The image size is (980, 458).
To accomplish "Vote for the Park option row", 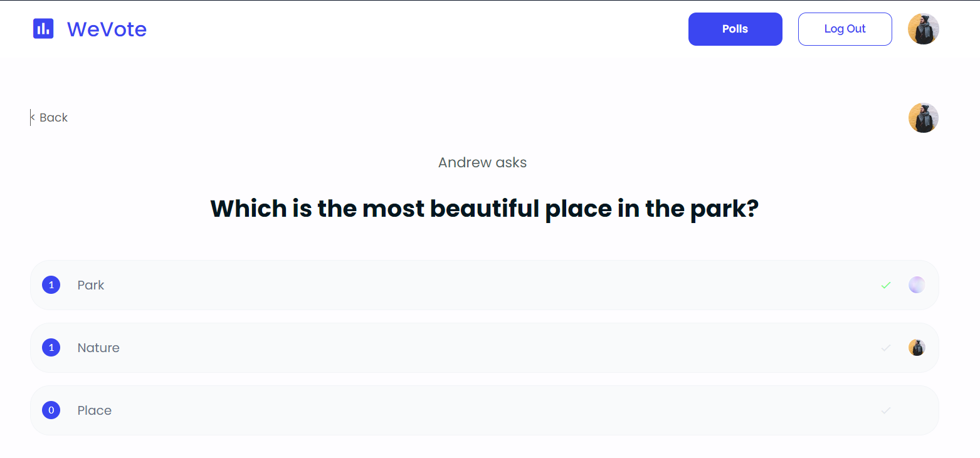I will [484, 285].
